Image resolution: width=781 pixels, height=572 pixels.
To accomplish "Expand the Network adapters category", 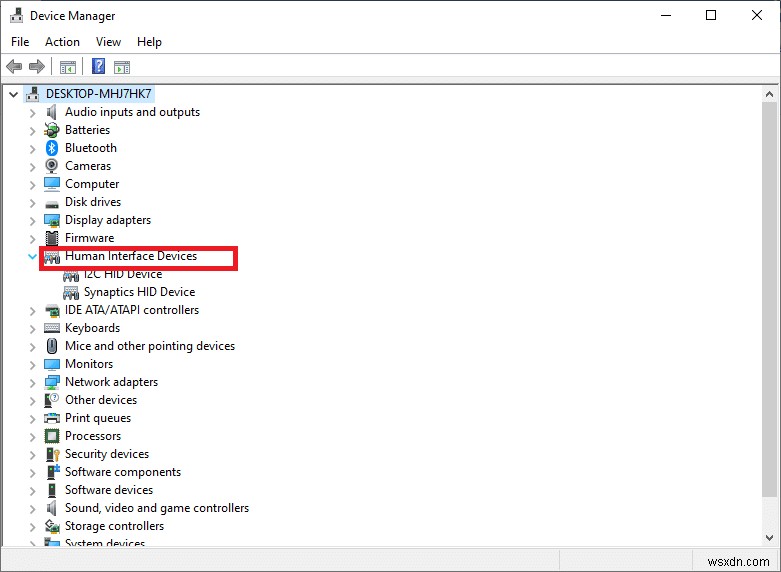I will click(x=32, y=383).
